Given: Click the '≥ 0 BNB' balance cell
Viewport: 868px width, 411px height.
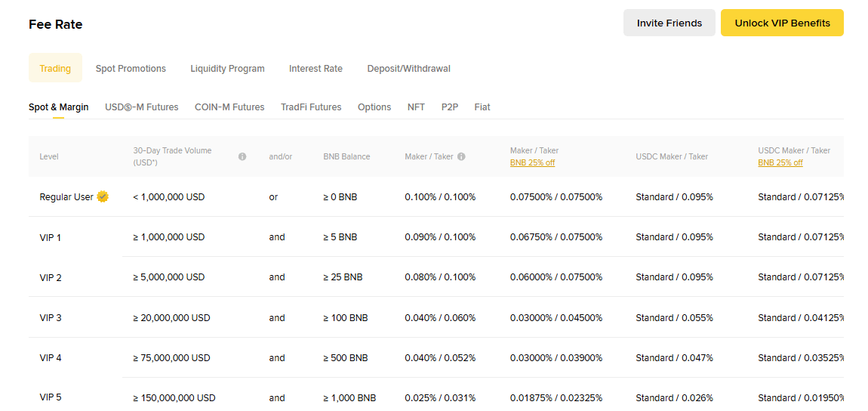Looking at the screenshot, I should 340,196.
